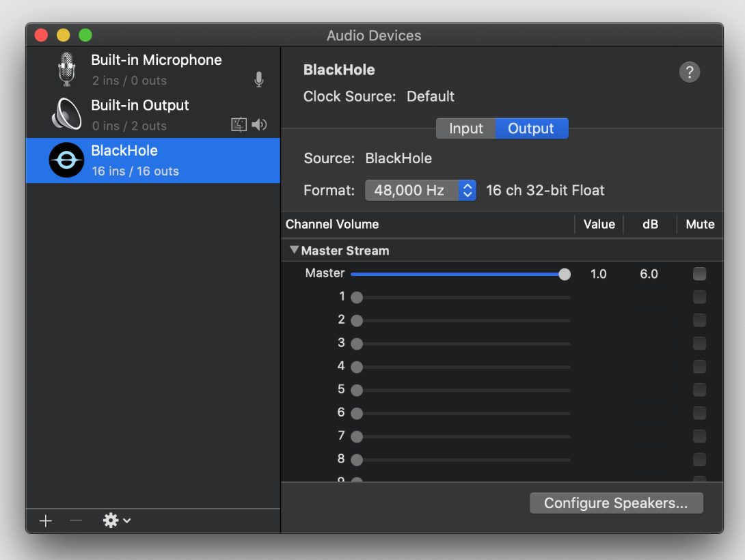Viewport: 745px width, 560px height.
Task: Switch to the Output tab
Action: click(531, 128)
